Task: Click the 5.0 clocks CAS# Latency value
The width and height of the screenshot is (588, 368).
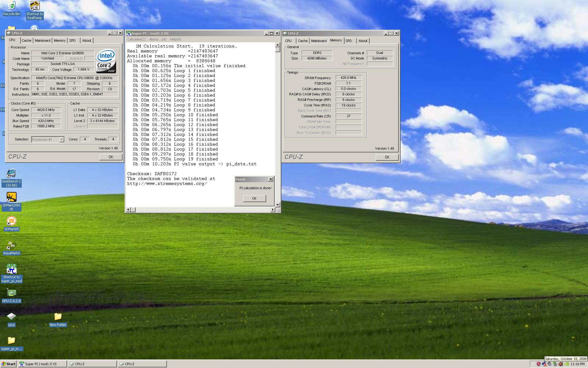Action: point(349,89)
